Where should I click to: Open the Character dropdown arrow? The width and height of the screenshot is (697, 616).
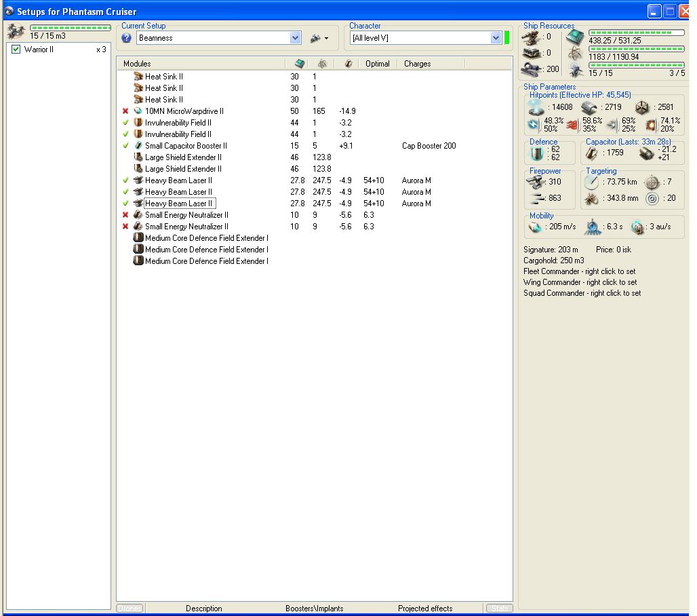(x=496, y=38)
